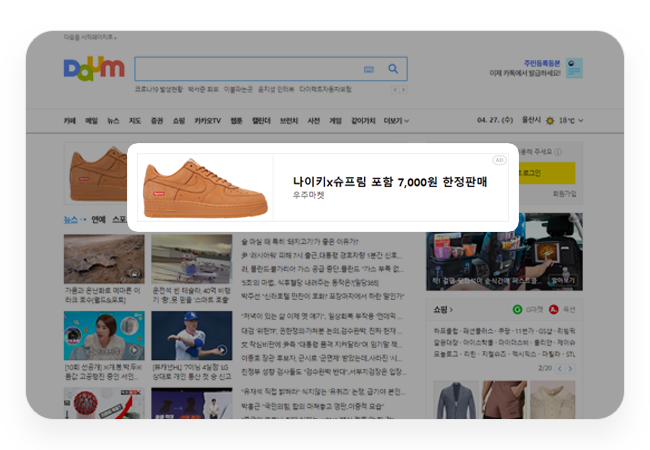
Task: Open the cream blouse product thumbnail
Action: [553, 399]
